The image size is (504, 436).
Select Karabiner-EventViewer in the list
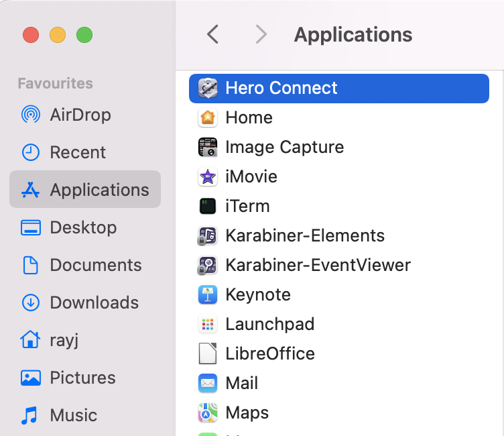(x=339, y=266)
